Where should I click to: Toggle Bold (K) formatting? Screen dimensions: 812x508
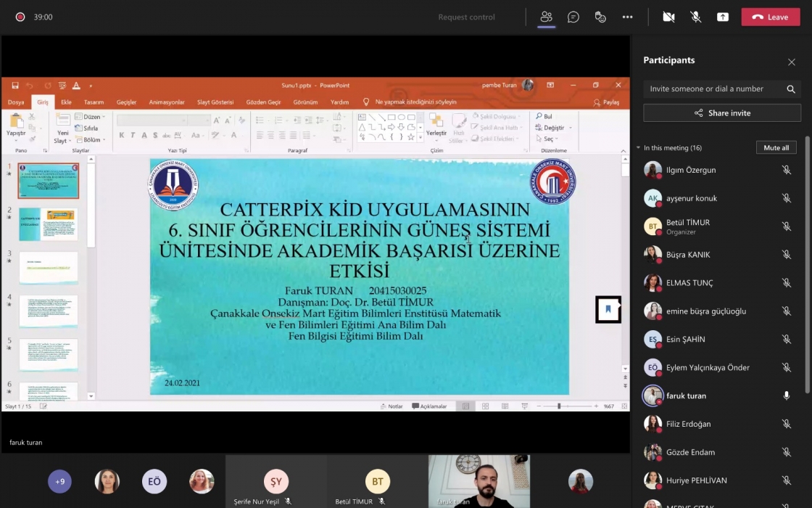122,135
